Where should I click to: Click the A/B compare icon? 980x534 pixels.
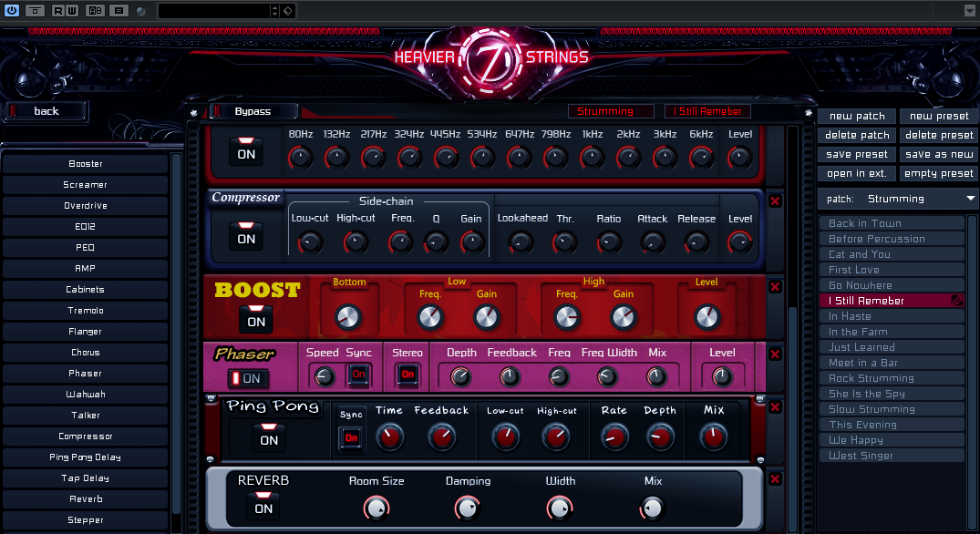click(x=95, y=10)
